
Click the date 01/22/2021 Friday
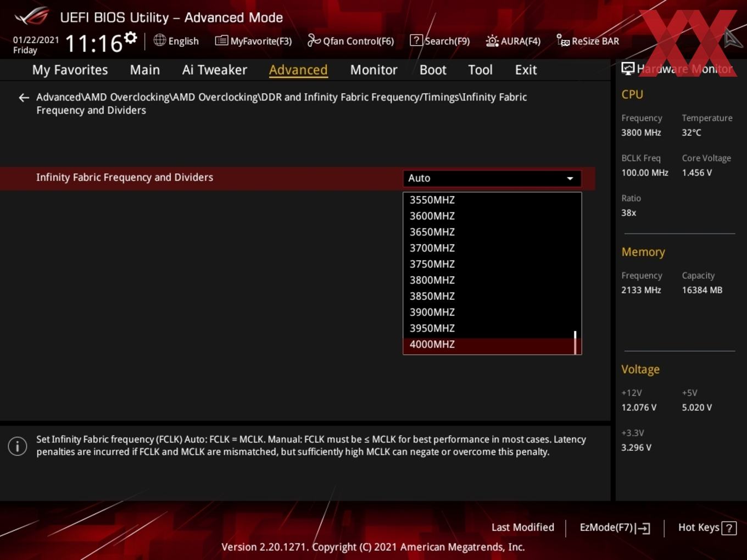tap(36, 45)
